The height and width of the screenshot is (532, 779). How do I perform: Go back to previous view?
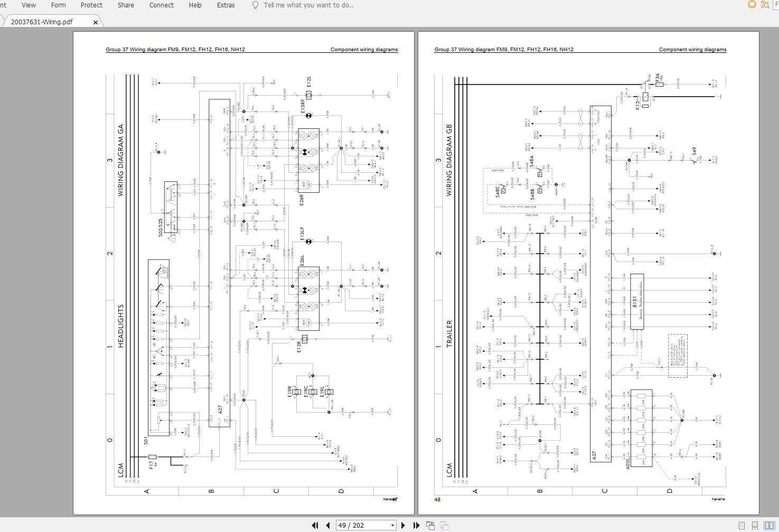(430, 525)
